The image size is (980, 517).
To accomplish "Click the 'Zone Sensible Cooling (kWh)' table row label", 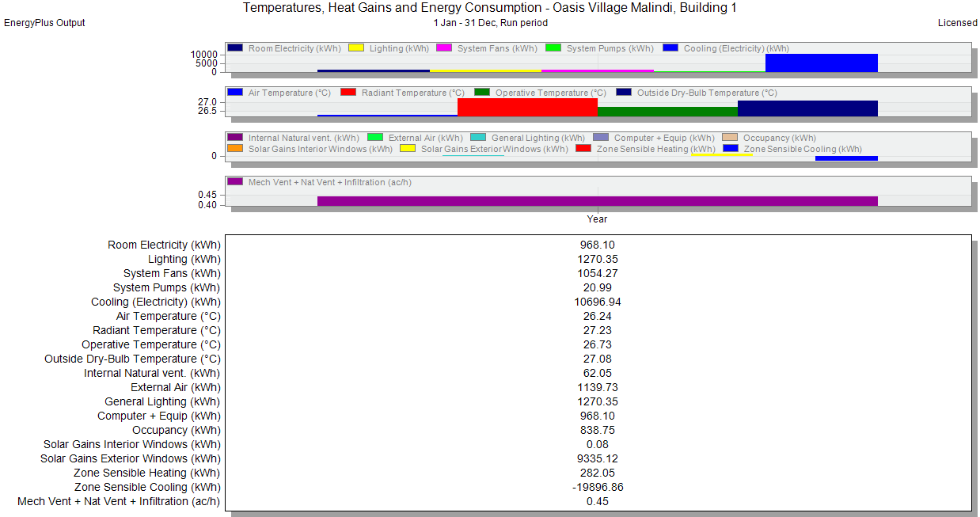I will (x=147, y=487).
